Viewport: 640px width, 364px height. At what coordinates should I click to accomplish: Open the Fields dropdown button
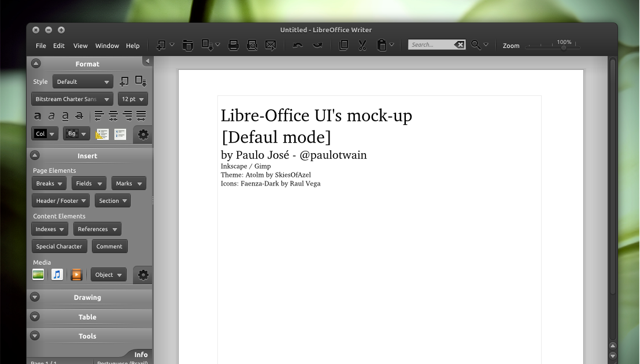pos(89,184)
